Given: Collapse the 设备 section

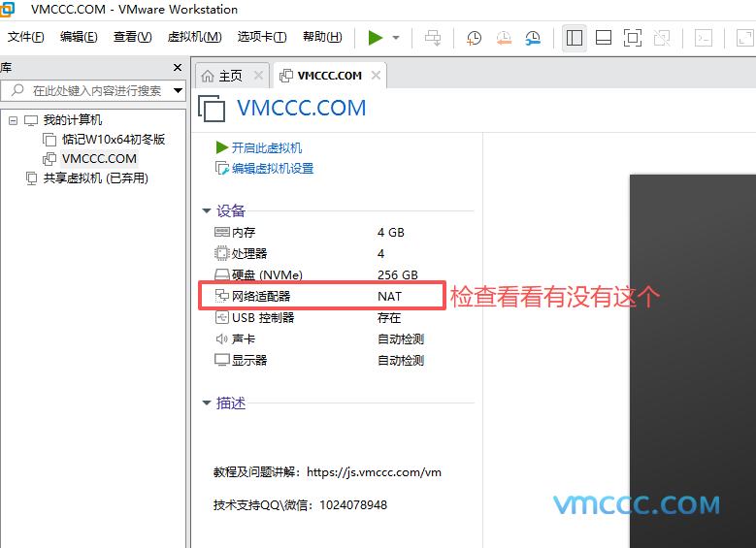Looking at the screenshot, I should pyautogui.click(x=206, y=211).
